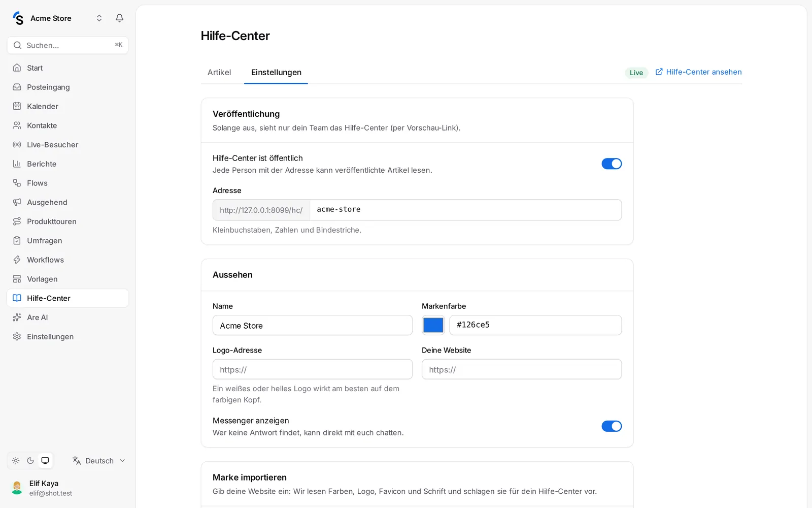This screenshot has width=812, height=508.
Task: Open Umfragen clipboard icon
Action: point(17,240)
